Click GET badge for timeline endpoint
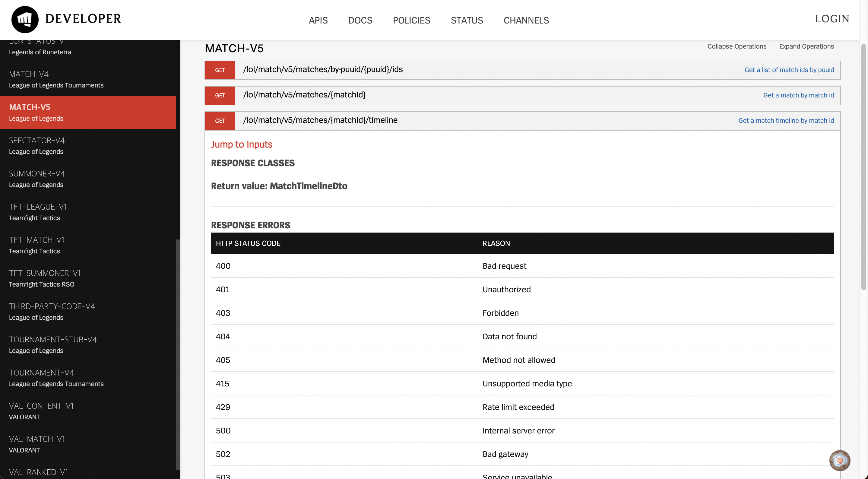The width and height of the screenshot is (868, 479). (x=220, y=121)
